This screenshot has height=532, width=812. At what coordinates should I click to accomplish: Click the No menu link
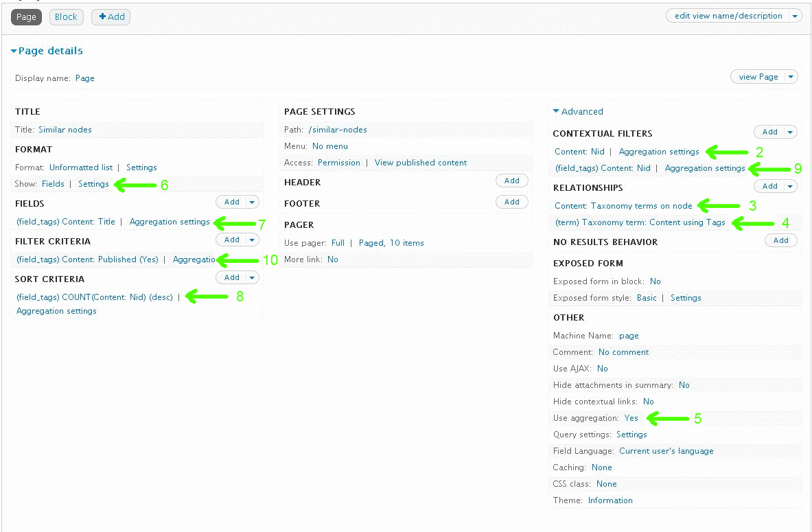coord(330,146)
